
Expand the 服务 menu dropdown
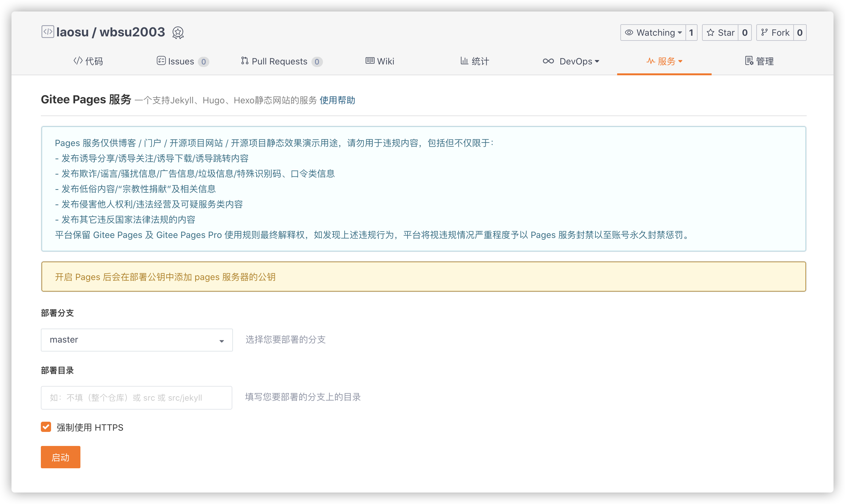tap(680, 62)
